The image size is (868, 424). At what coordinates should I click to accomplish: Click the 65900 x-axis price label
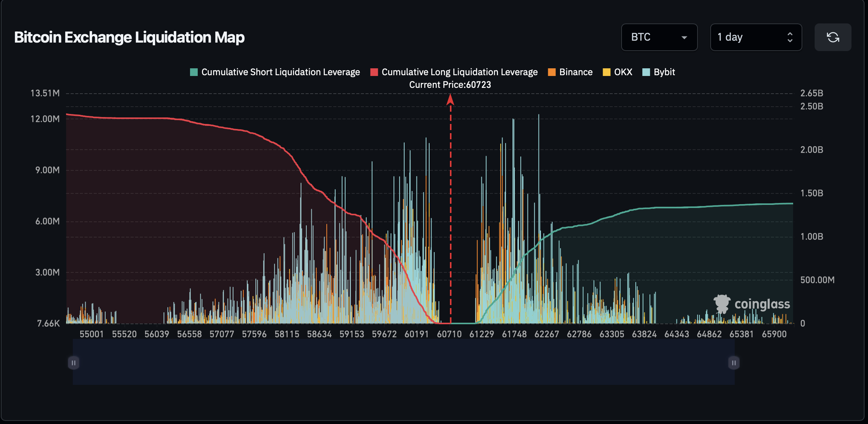pos(774,334)
